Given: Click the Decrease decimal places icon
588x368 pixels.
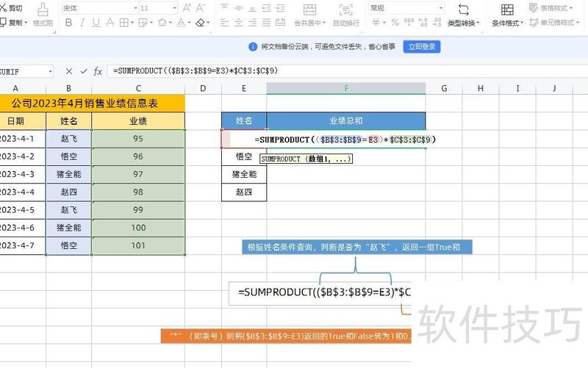Looking at the screenshot, I should point(437,23).
